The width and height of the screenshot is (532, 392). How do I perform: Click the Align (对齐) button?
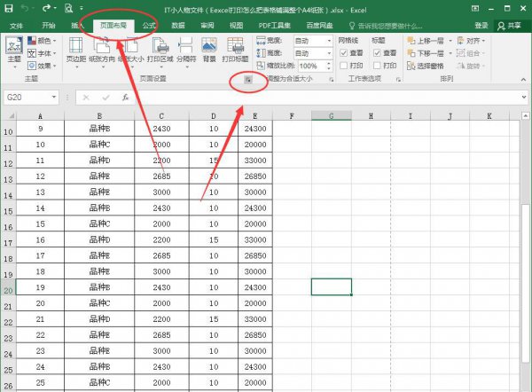tap(472, 41)
